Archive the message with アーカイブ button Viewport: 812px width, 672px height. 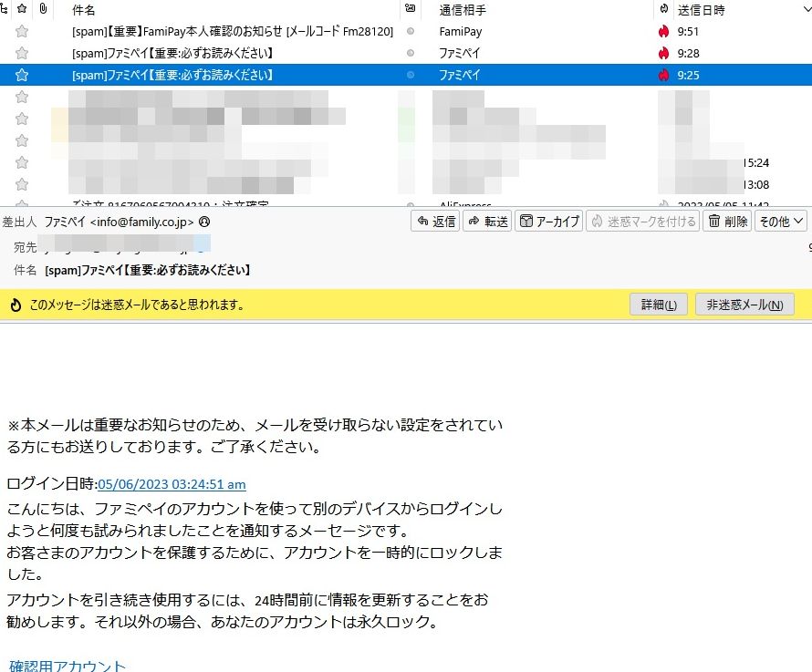[549, 221]
